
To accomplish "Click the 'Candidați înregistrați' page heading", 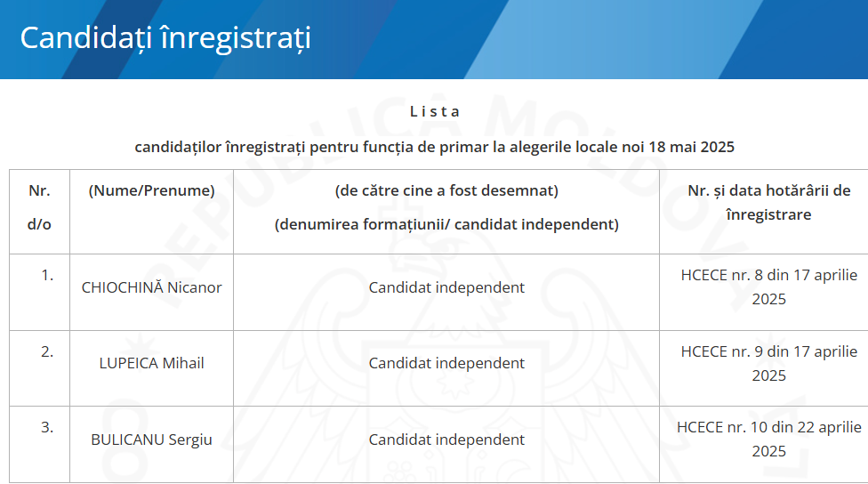I will point(165,38).
